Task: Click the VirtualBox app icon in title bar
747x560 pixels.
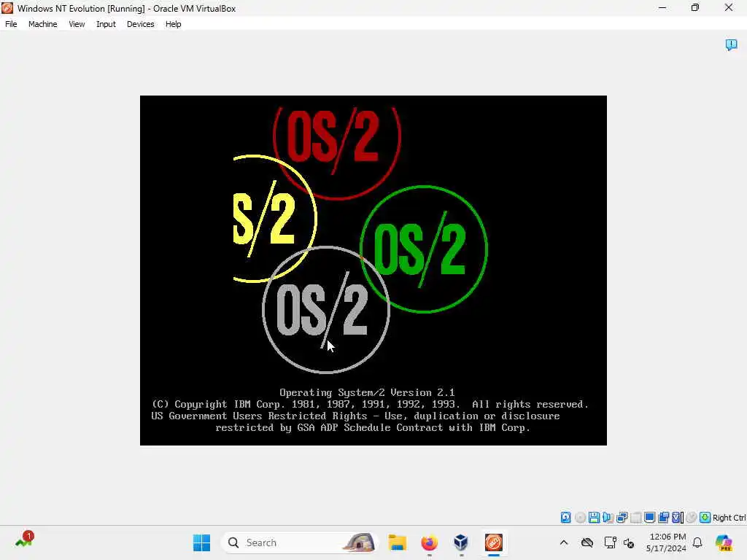Action: 7,8
